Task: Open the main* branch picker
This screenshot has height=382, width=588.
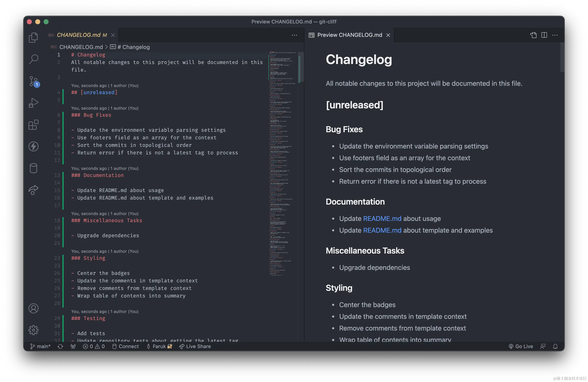Action: pyautogui.click(x=40, y=346)
